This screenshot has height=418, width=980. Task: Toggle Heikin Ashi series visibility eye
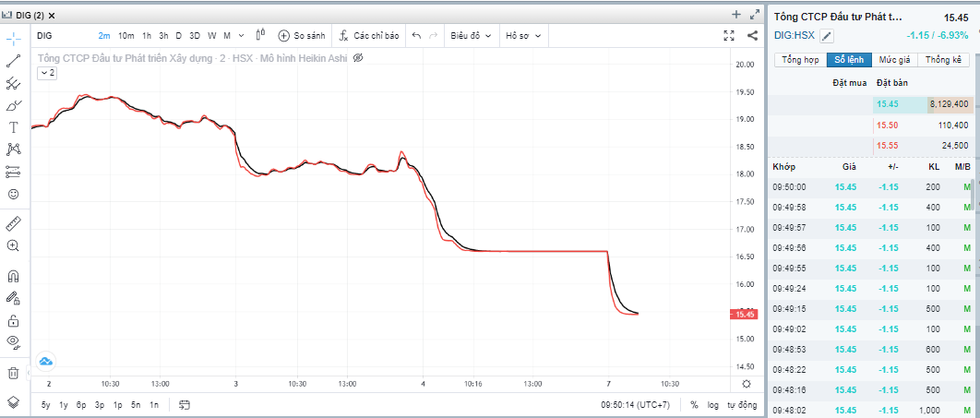(x=357, y=58)
